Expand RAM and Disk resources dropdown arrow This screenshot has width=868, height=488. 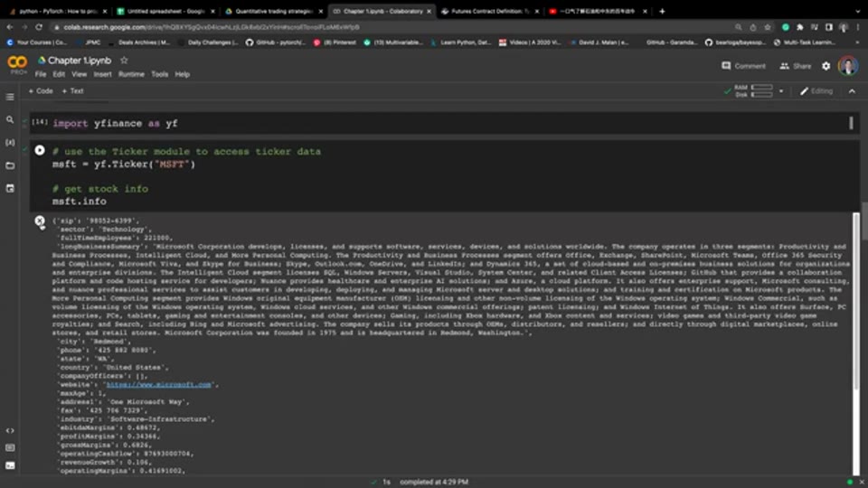coord(781,91)
